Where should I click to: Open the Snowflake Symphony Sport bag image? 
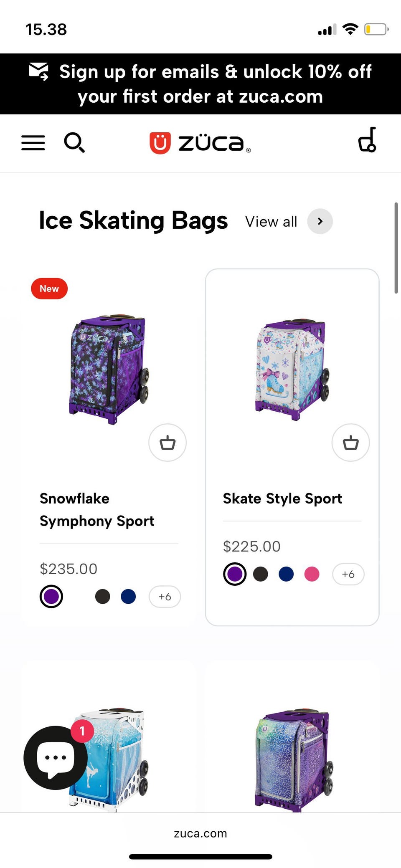pos(109,369)
